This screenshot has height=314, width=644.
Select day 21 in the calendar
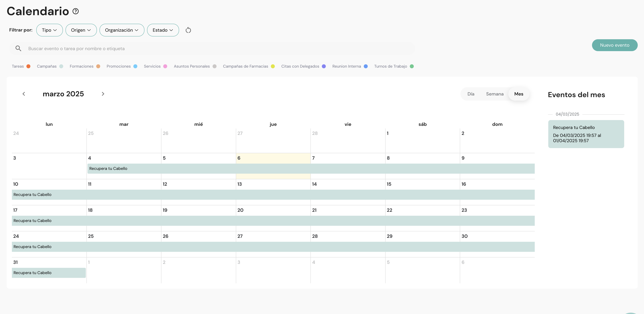[x=314, y=210]
